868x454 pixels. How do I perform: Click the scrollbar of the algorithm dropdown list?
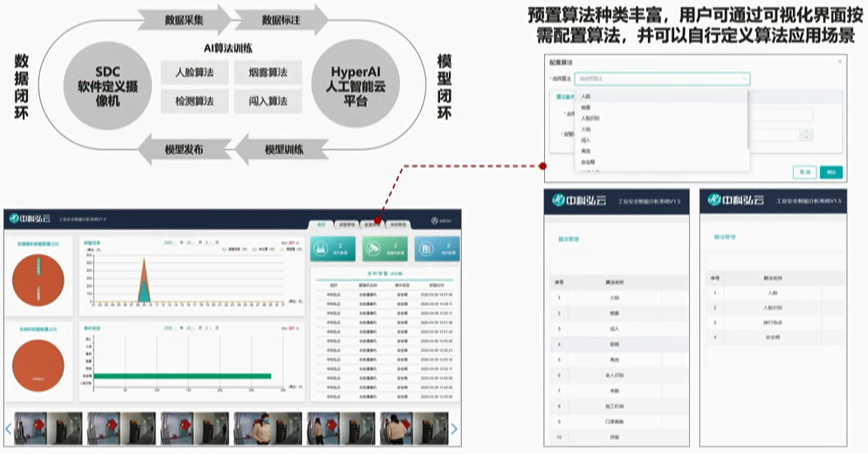tap(748, 120)
